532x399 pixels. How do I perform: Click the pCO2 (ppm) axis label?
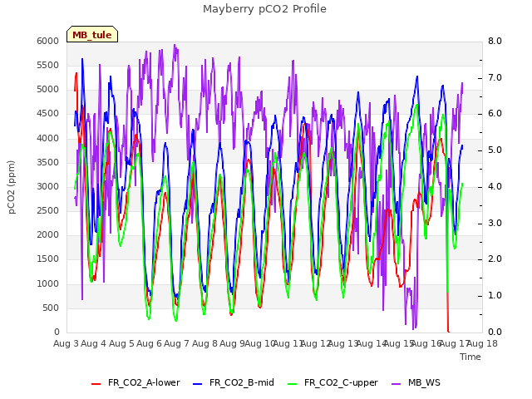click(12, 187)
